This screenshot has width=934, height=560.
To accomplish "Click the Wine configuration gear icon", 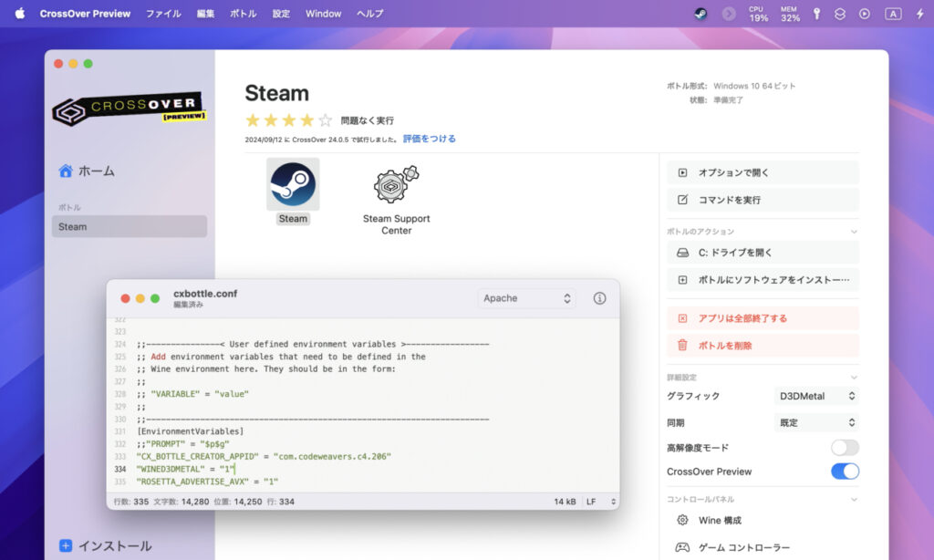I will [682, 520].
